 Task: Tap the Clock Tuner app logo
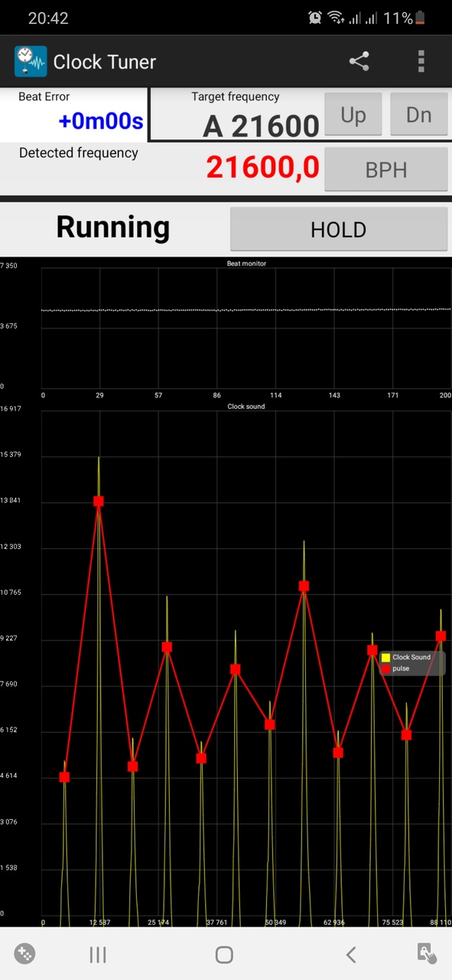[x=31, y=61]
